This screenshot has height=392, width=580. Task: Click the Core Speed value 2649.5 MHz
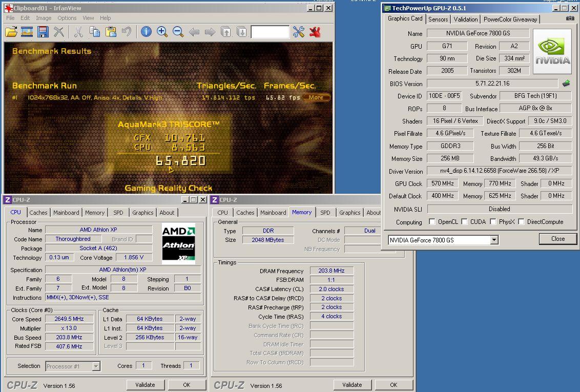69,319
